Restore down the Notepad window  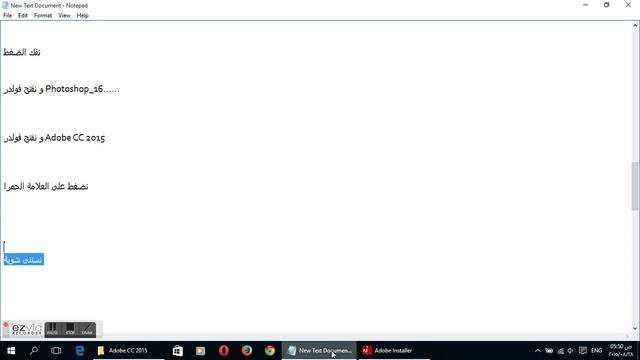tap(607, 5)
